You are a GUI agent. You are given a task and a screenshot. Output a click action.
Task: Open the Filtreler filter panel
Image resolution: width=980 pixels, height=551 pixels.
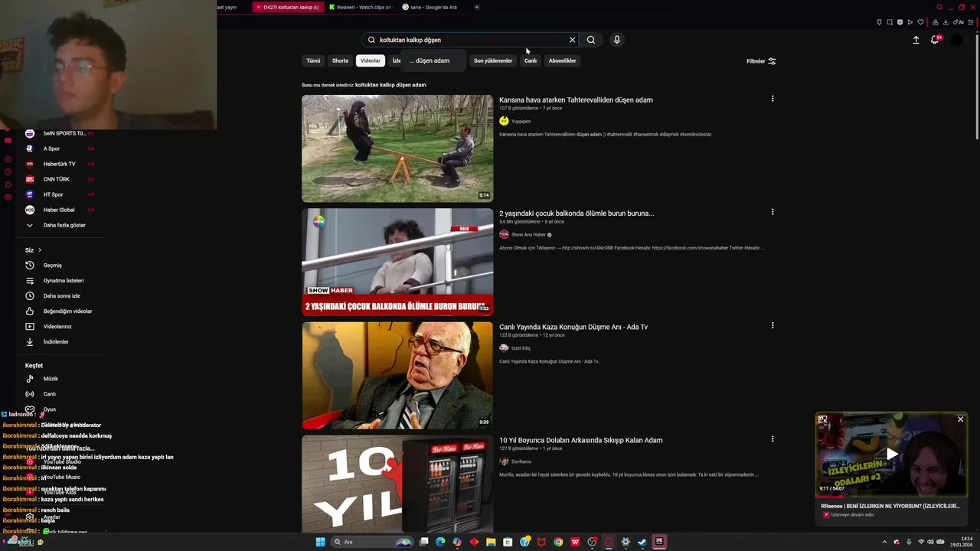coord(761,61)
